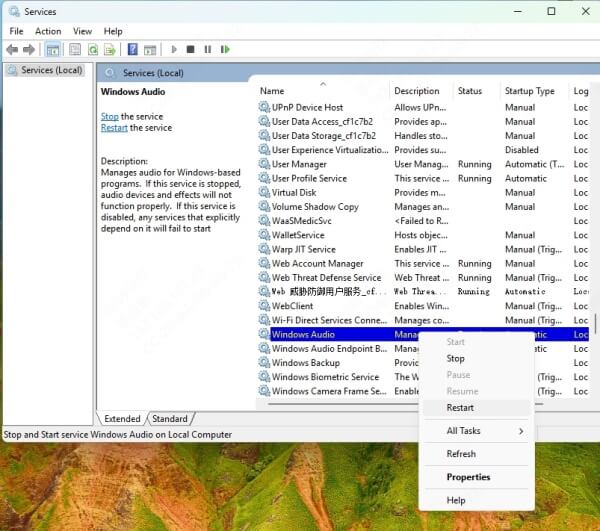Click the Forward arrow in toolbar
600x531 pixels.
coord(29,49)
